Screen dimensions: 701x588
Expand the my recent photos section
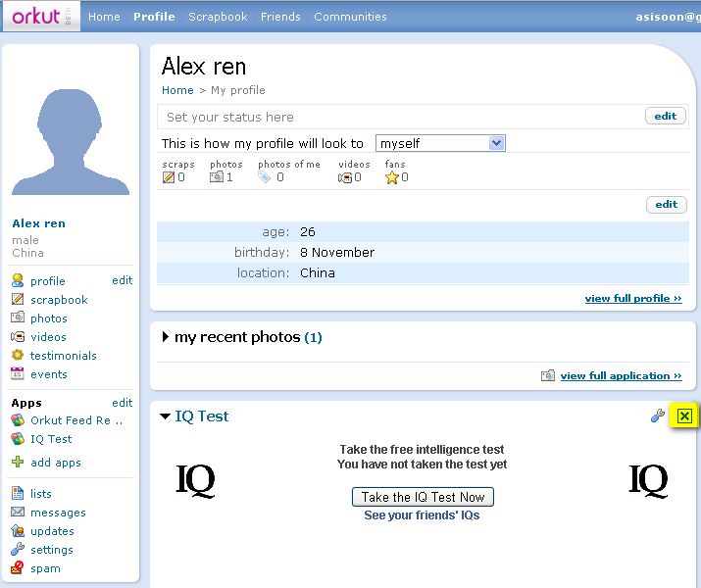166,337
